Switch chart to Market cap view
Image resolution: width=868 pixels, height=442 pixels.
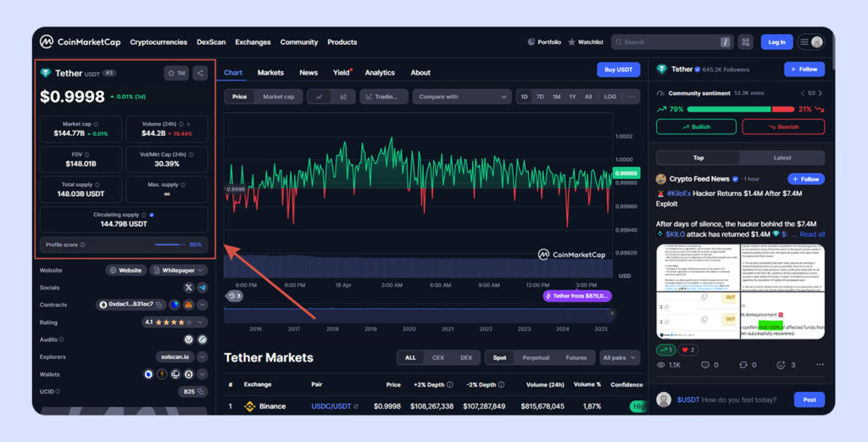[278, 97]
